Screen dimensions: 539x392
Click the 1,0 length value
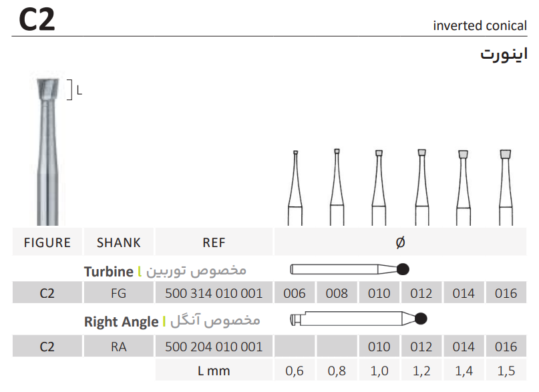pos(379,371)
